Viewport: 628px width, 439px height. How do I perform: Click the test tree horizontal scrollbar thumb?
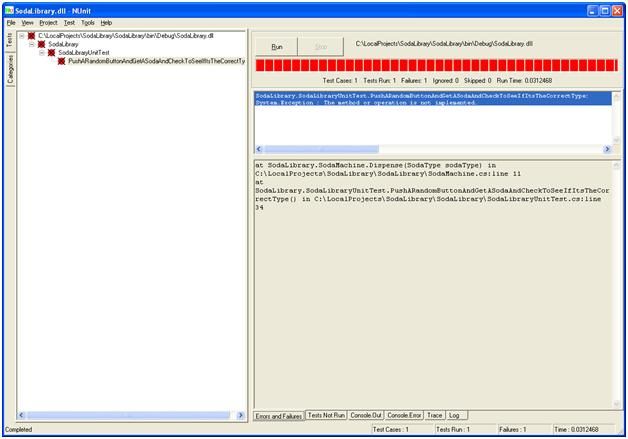pyautogui.click(x=129, y=415)
